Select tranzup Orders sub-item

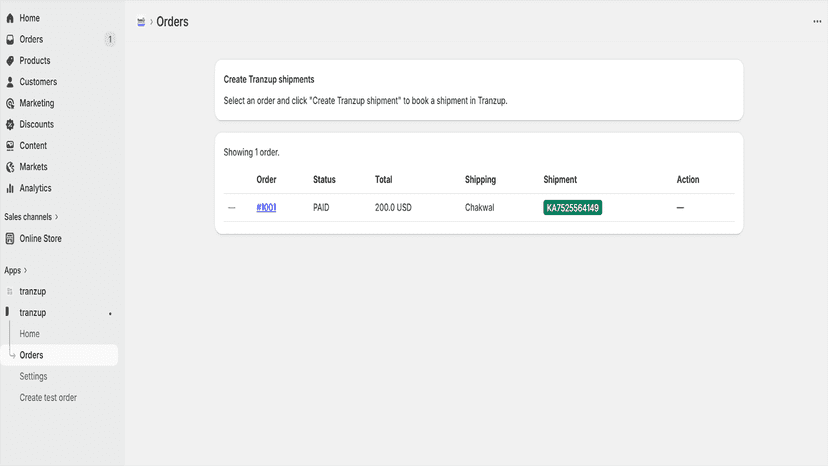59,355
